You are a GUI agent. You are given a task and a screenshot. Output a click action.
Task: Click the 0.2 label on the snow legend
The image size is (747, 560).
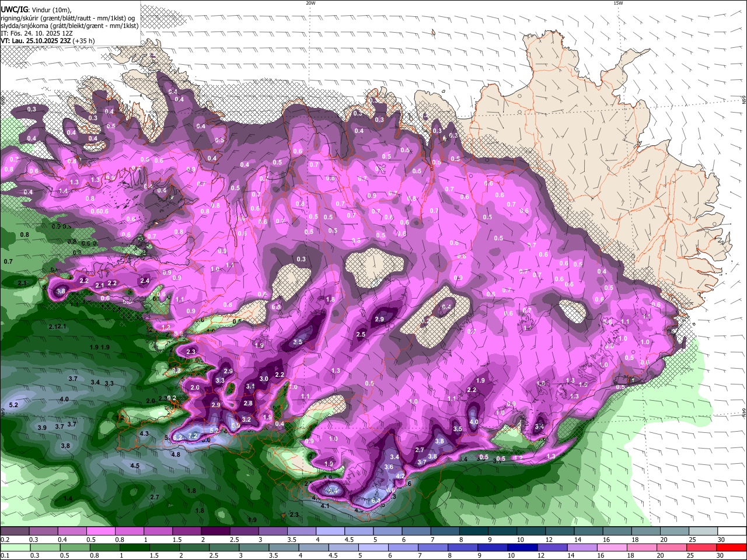4,540
